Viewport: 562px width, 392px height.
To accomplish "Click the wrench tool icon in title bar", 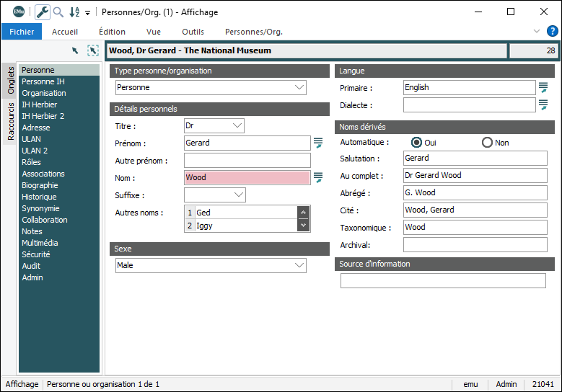I will pos(43,12).
